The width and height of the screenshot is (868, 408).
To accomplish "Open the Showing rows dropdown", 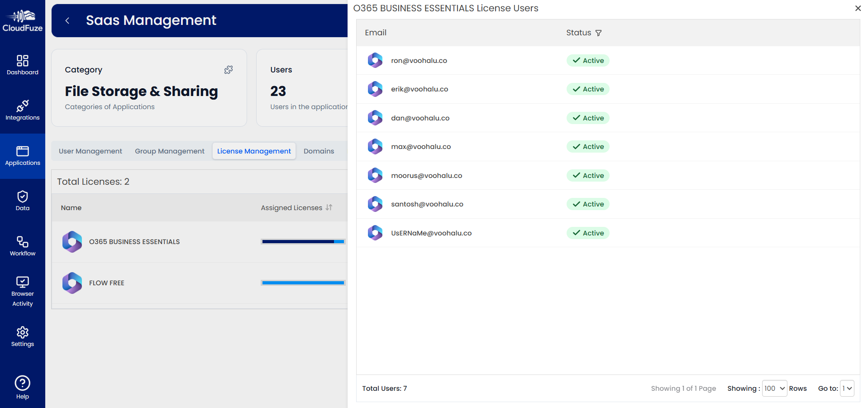I will click(x=774, y=388).
